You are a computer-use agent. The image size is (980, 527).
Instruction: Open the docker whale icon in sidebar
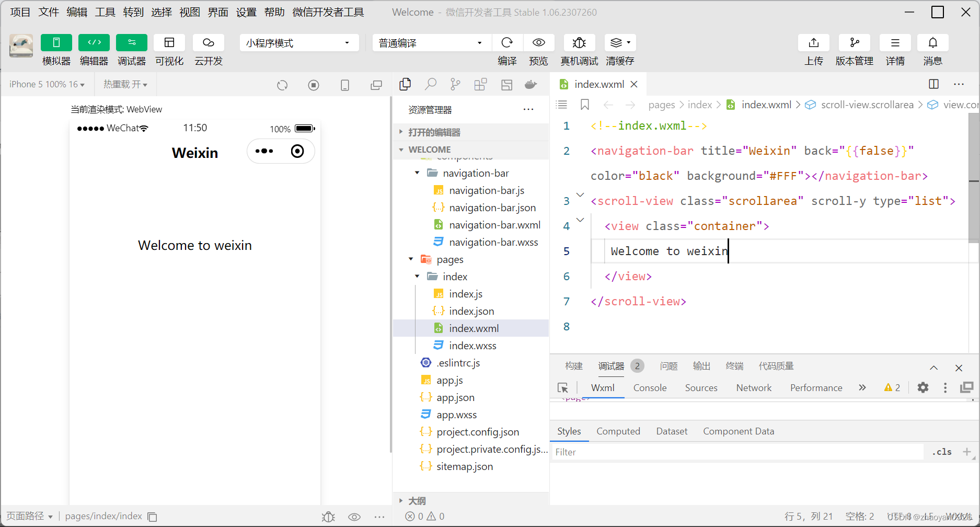point(531,84)
